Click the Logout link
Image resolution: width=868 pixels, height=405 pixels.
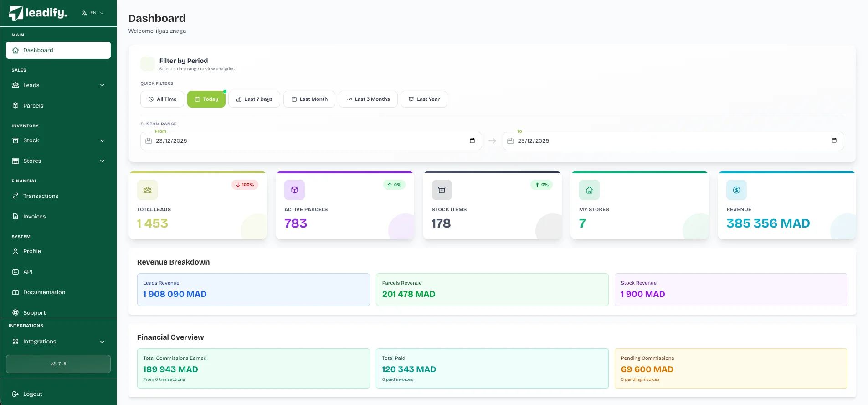click(x=32, y=394)
